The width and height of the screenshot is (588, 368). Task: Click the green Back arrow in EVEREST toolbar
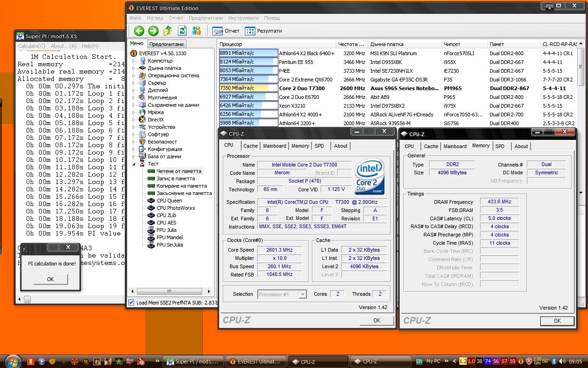coord(139,31)
